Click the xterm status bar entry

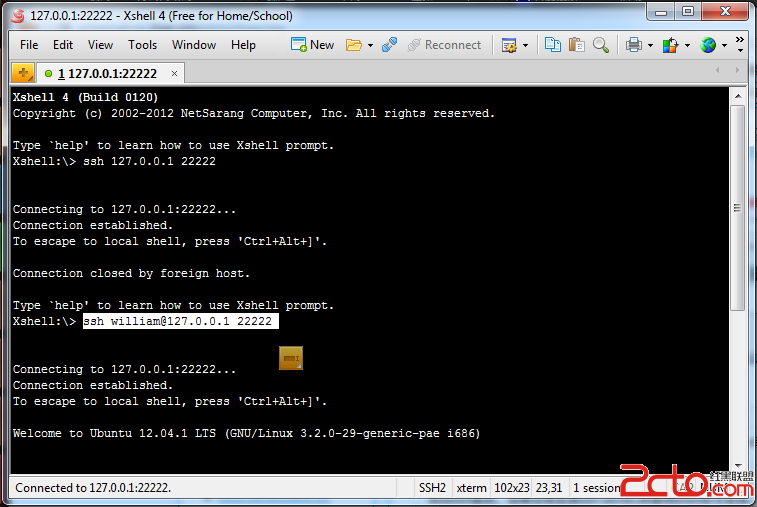tap(472, 488)
